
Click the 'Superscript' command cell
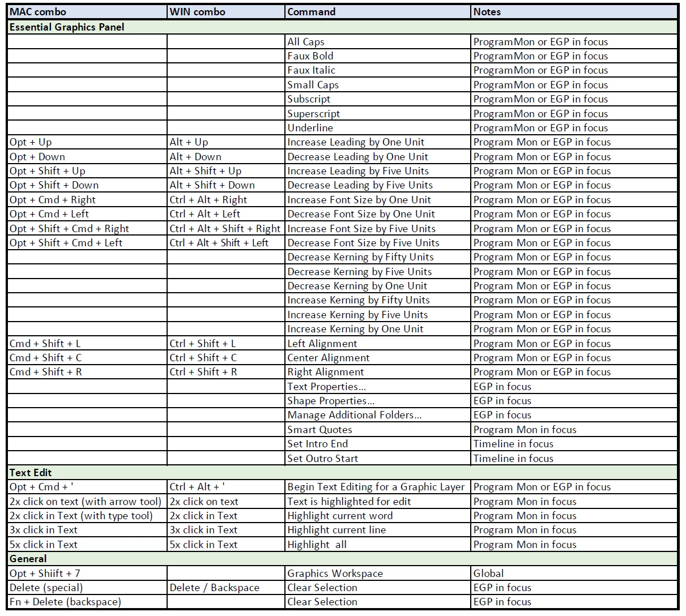pos(378,113)
